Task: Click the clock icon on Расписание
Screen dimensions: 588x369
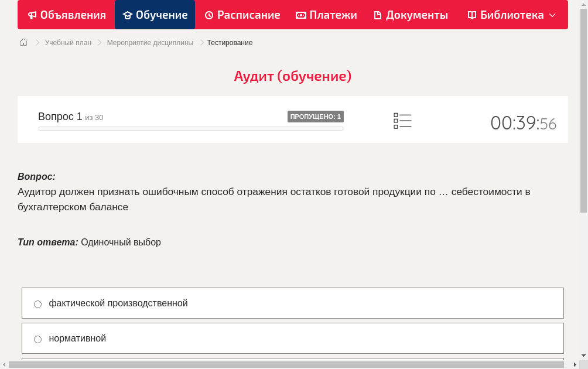Action: pyautogui.click(x=209, y=15)
